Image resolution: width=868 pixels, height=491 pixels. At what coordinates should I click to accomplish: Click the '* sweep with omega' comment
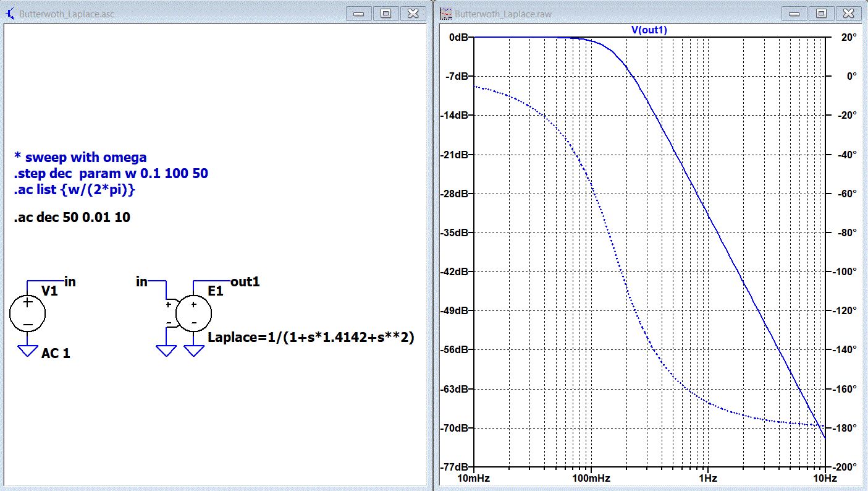tap(80, 157)
